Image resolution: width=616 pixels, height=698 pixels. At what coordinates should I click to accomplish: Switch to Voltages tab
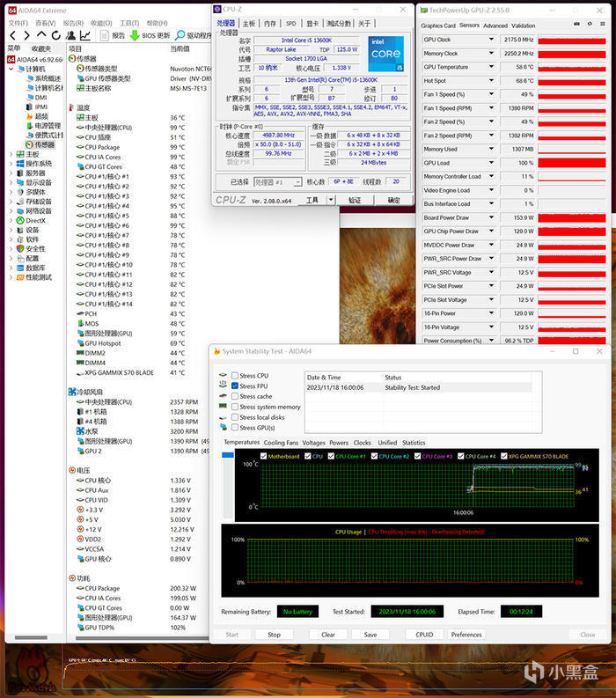[x=314, y=443]
